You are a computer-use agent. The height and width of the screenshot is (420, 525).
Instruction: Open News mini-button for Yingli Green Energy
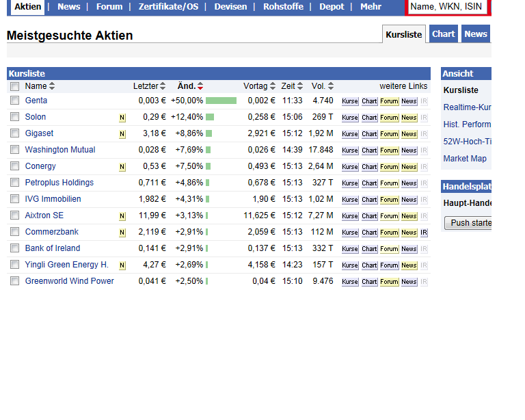click(409, 265)
